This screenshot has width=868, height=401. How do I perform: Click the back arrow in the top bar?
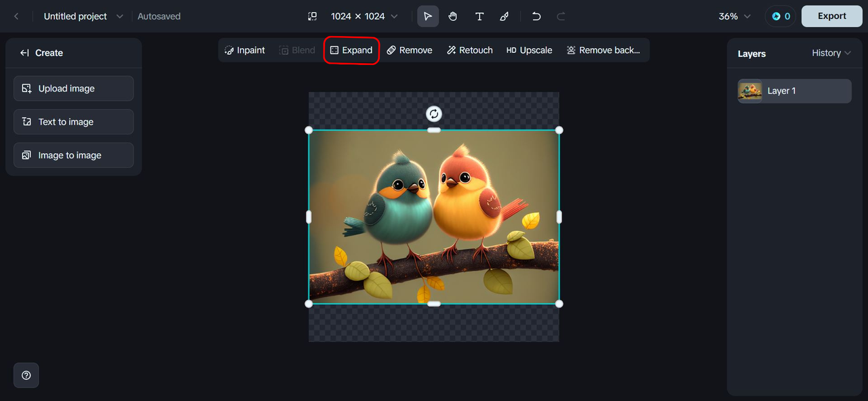pyautogui.click(x=16, y=16)
